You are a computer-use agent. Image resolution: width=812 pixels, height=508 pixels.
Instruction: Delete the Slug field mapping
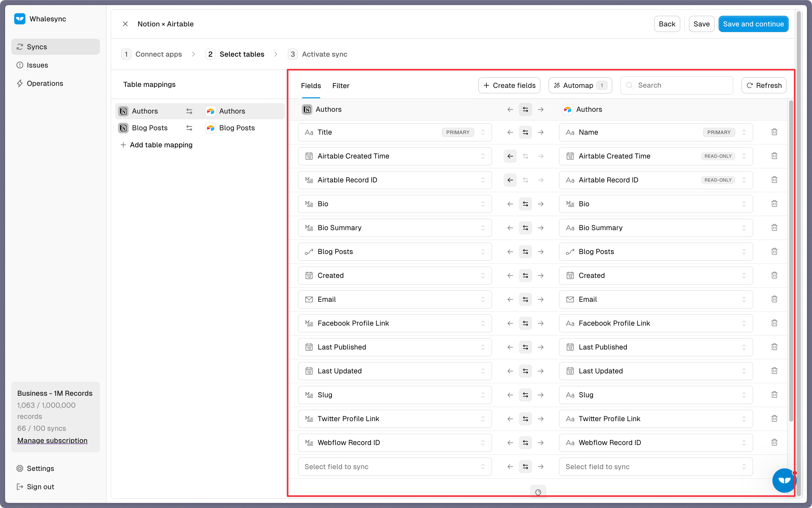(774, 394)
